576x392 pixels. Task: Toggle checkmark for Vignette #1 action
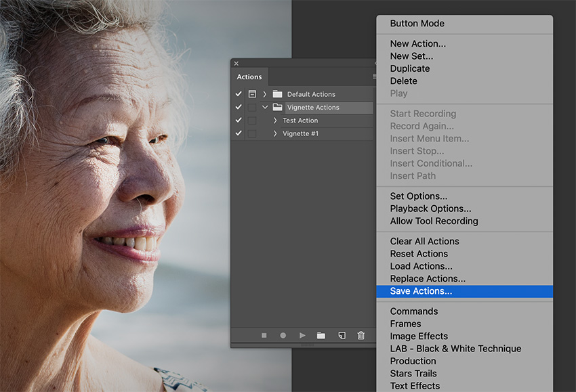pyautogui.click(x=239, y=133)
